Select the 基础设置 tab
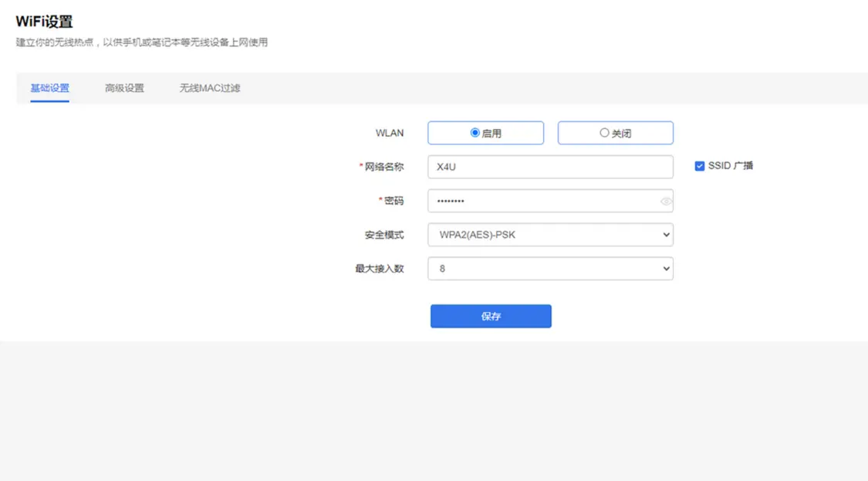The width and height of the screenshot is (868, 481). point(49,88)
